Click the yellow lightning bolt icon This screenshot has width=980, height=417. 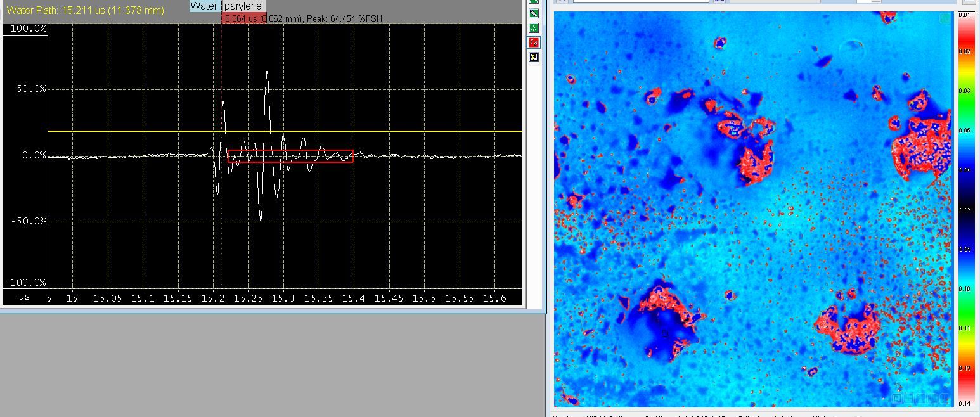pos(534,57)
